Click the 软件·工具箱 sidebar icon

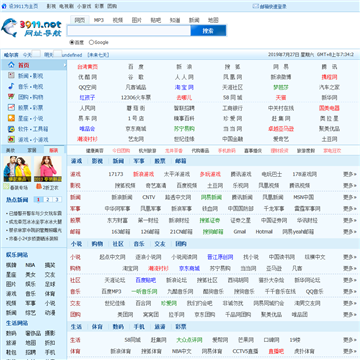pyautogui.click(x=11, y=129)
